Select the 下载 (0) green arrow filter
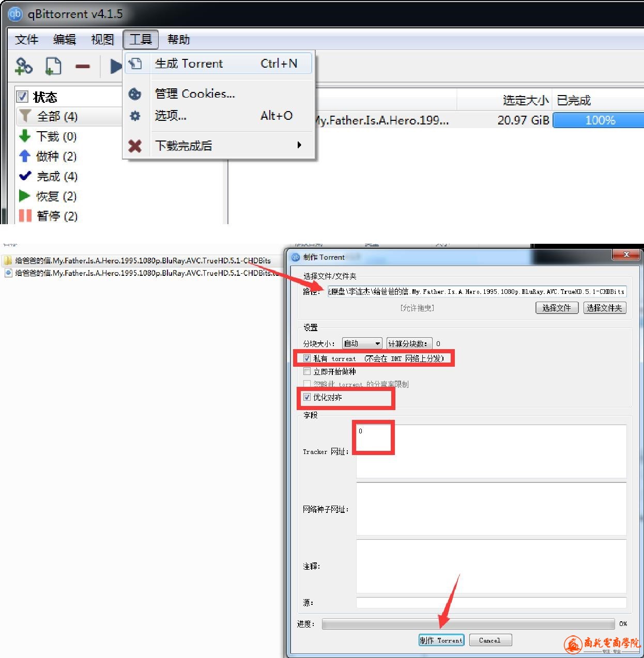 pos(48,136)
